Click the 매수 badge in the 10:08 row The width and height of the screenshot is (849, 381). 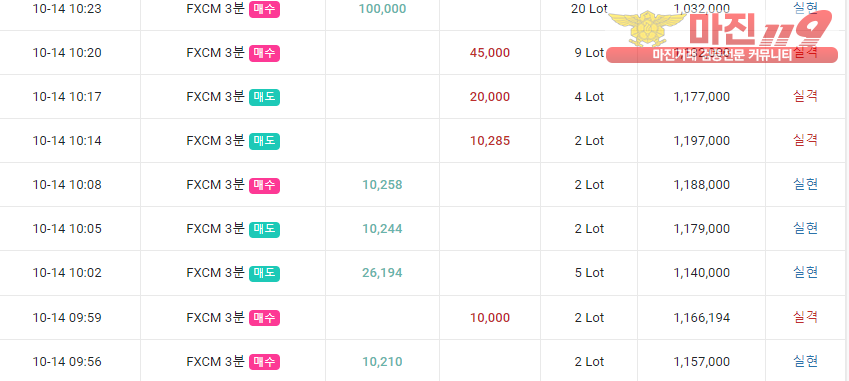(264, 185)
